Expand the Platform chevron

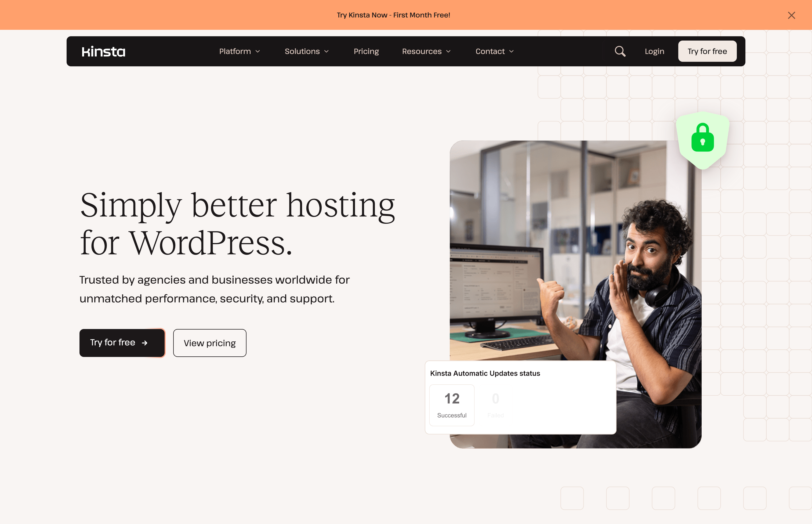pyautogui.click(x=258, y=51)
